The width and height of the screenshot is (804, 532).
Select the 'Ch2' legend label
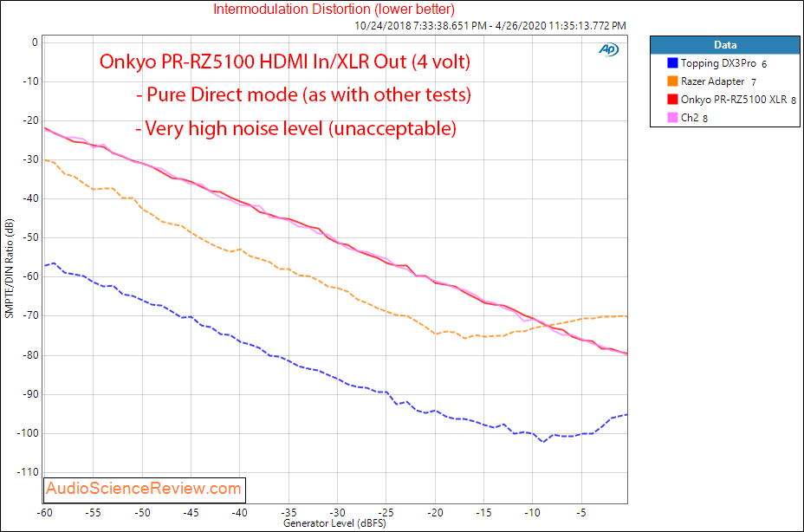(x=689, y=118)
